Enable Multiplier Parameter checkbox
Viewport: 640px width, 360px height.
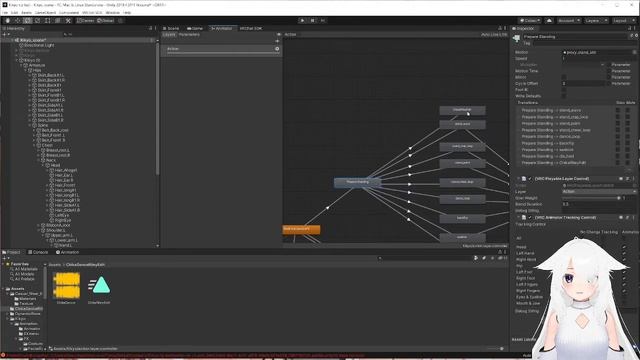point(609,64)
